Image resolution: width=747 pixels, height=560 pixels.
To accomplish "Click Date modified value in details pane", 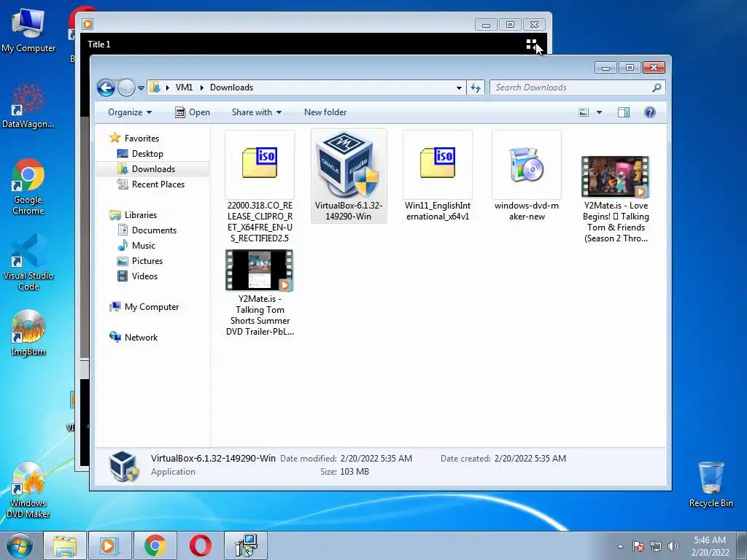I will (x=376, y=459).
